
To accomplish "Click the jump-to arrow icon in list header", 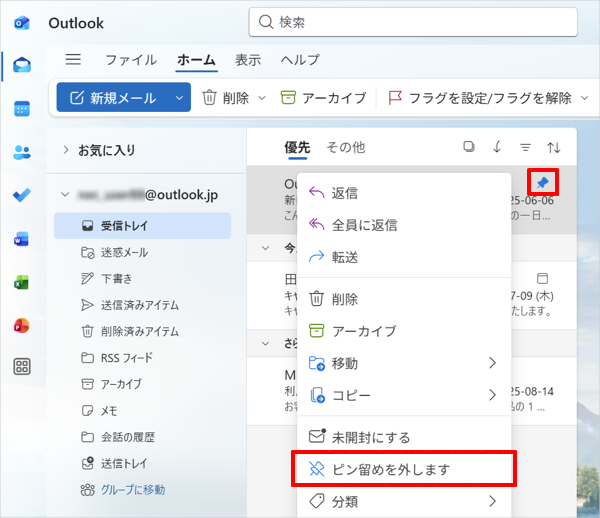I will [497, 147].
